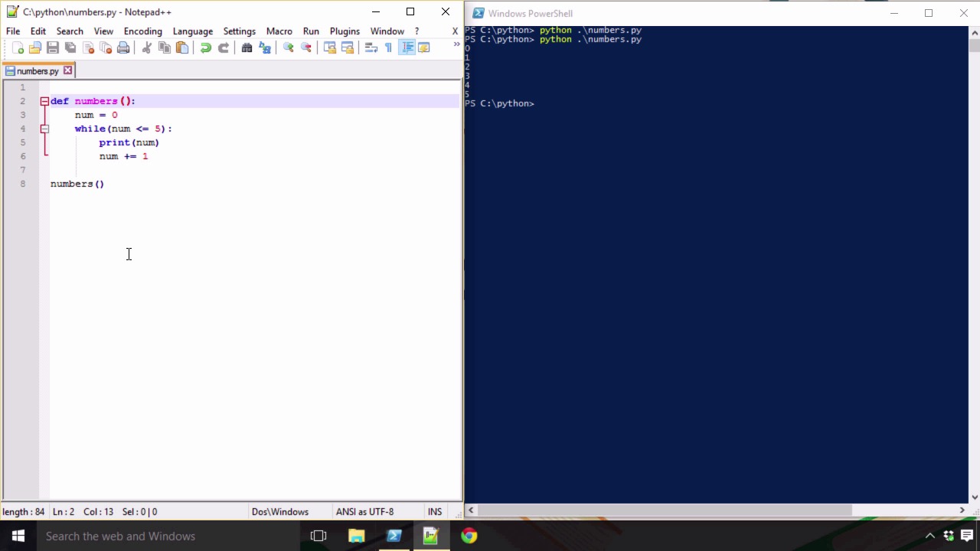Viewport: 980px width, 551px height.
Task: Collapse the while loop fold marker
Action: point(44,129)
